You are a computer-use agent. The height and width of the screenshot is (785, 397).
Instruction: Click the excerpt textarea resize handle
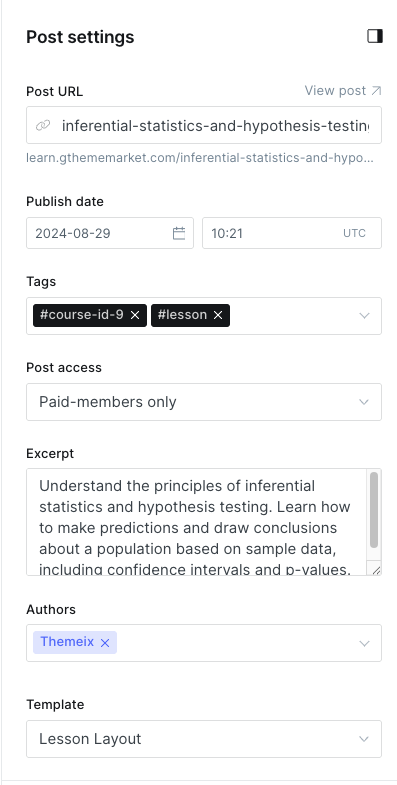(x=376, y=570)
